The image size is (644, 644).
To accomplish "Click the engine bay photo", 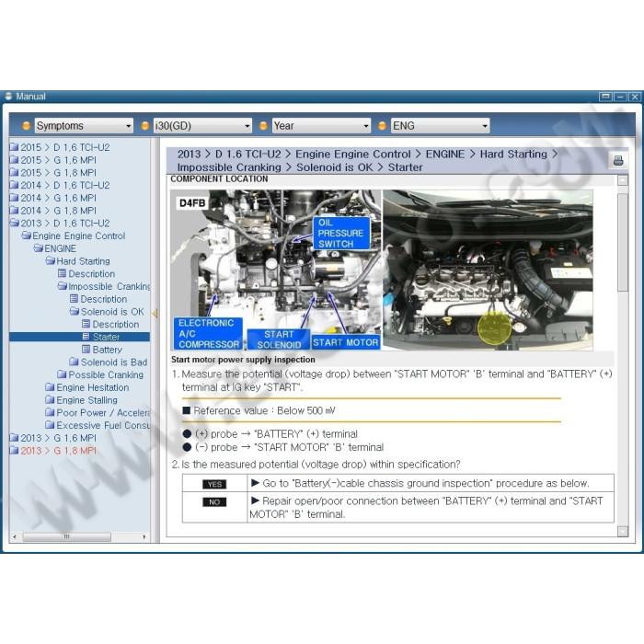I will [488, 270].
